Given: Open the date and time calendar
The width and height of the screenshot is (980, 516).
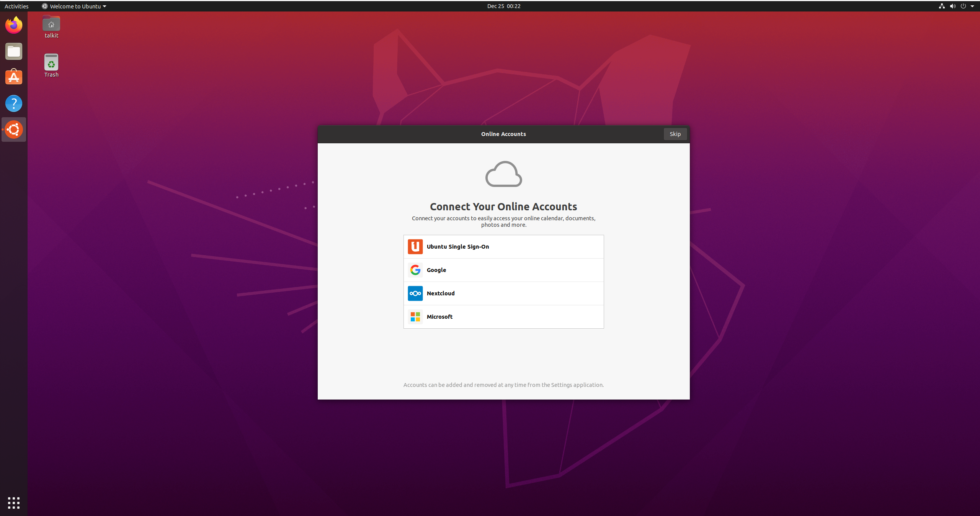Looking at the screenshot, I should click(503, 6).
